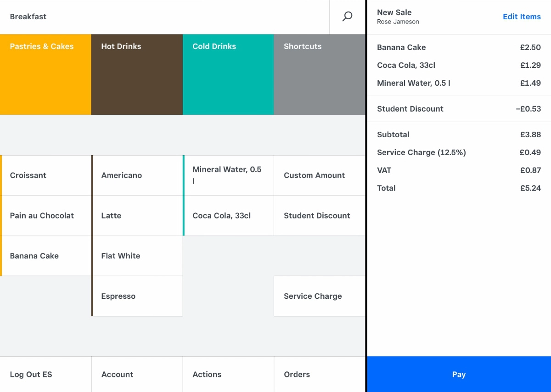Viewport: 551px width, 392px height.
Task: Select the Shortcuts category tile
Action: tap(320, 74)
